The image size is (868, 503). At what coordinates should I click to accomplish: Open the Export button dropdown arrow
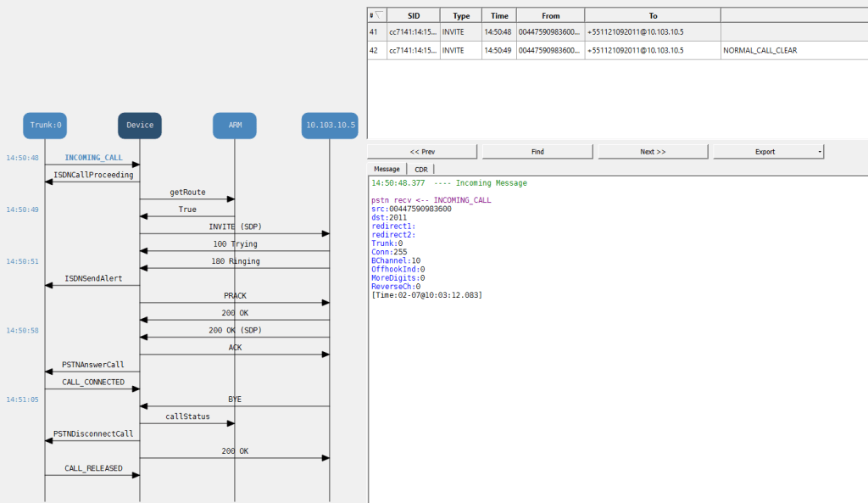[820, 152]
